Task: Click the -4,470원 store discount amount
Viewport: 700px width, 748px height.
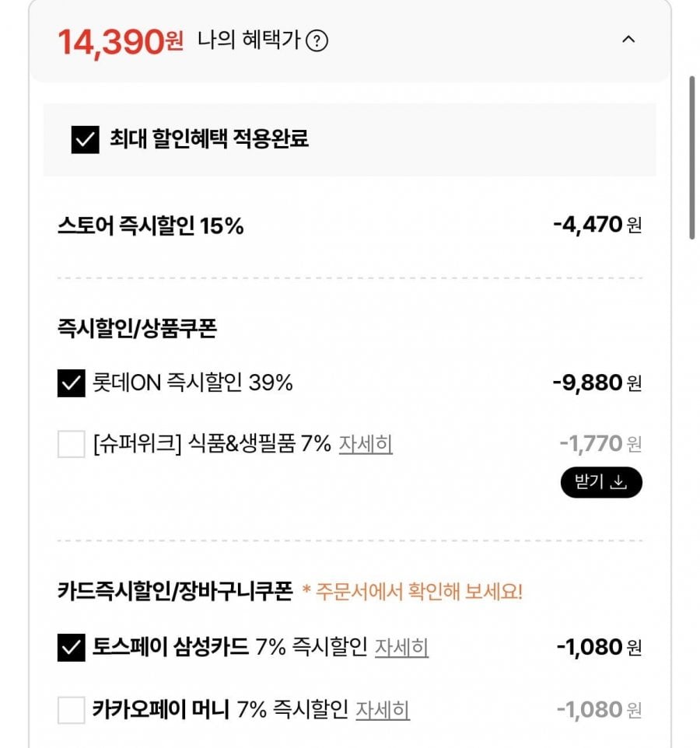Action: pyautogui.click(x=597, y=225)
